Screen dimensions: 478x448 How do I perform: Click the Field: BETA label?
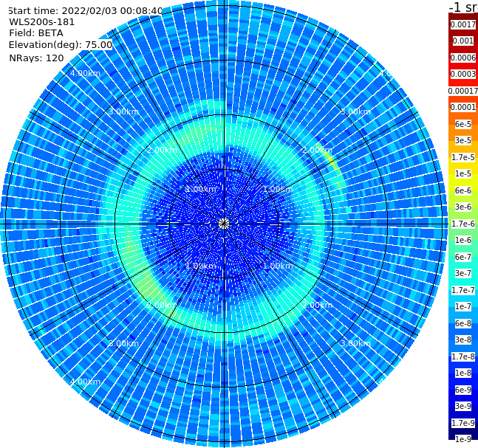pyautogui.click(x=36, y=33)
